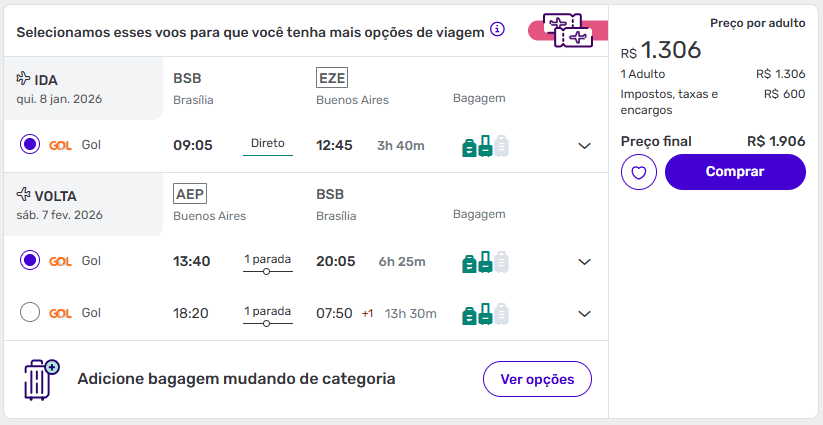Screen dimensions: 823x425
Task: Click the 1 parada label on the 13:40 flight
Action: (267, 260)
